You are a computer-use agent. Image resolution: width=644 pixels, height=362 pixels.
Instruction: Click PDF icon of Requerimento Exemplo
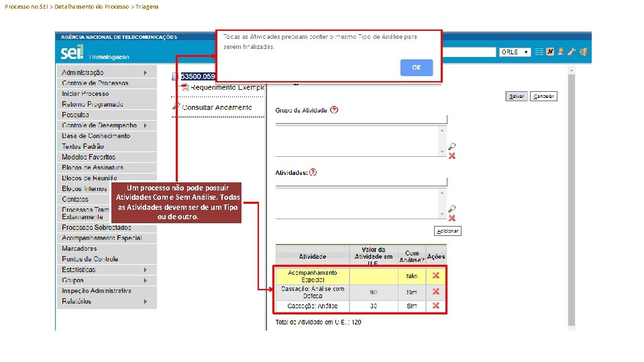pos(185,87)
